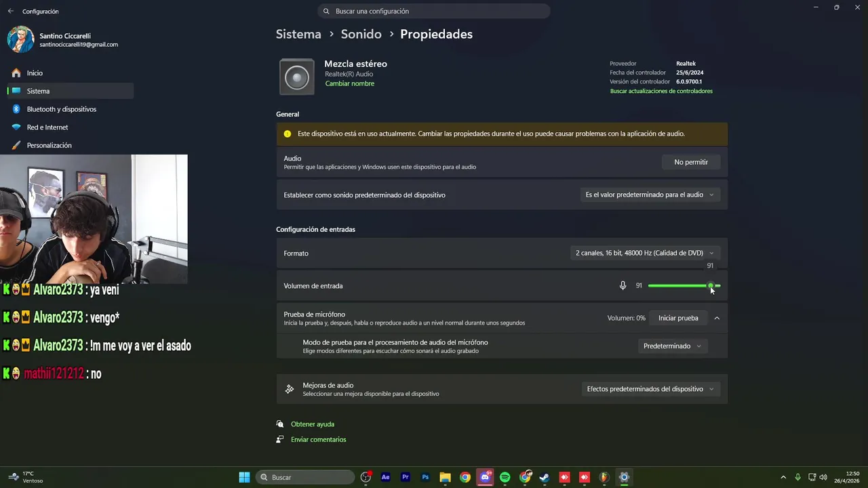
Task: Click the Enviar comentarios feedback icon
Action: pyautogui.click(x=280, y=439)
